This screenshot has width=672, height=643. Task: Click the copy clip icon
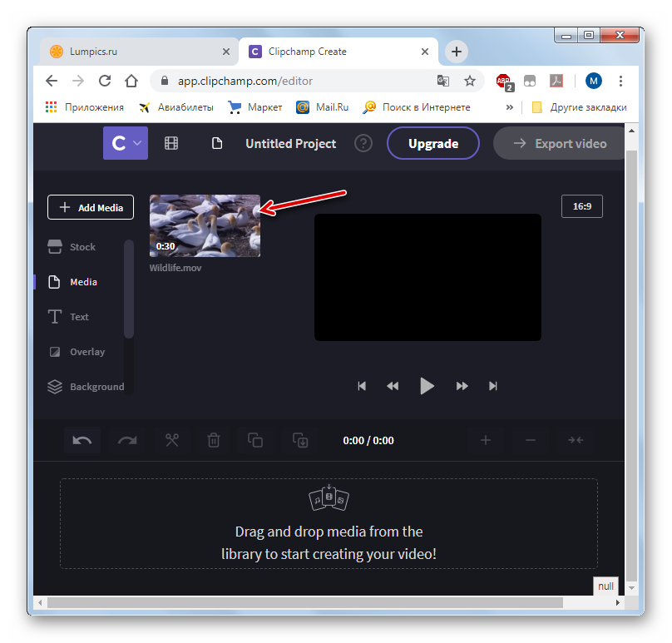coord(255,440)
